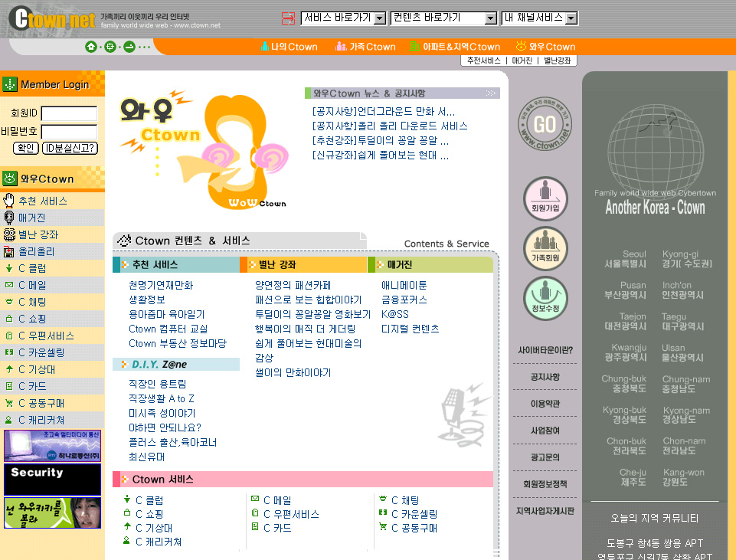Image resolution: width=736 pixels, height=560 pixels.
Task: Open the 컨텐츠 바로가기 dropdown
Action: 443,18
